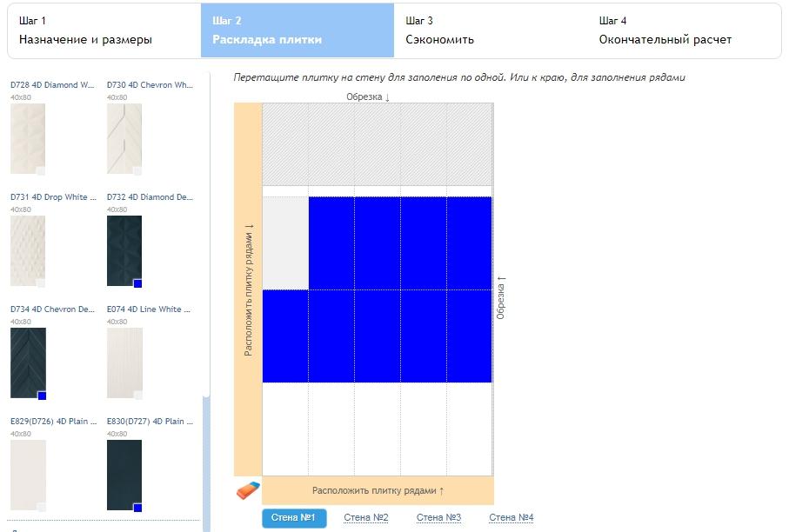
Task: Switch to Стена №2
Action: tap(365, 518)
